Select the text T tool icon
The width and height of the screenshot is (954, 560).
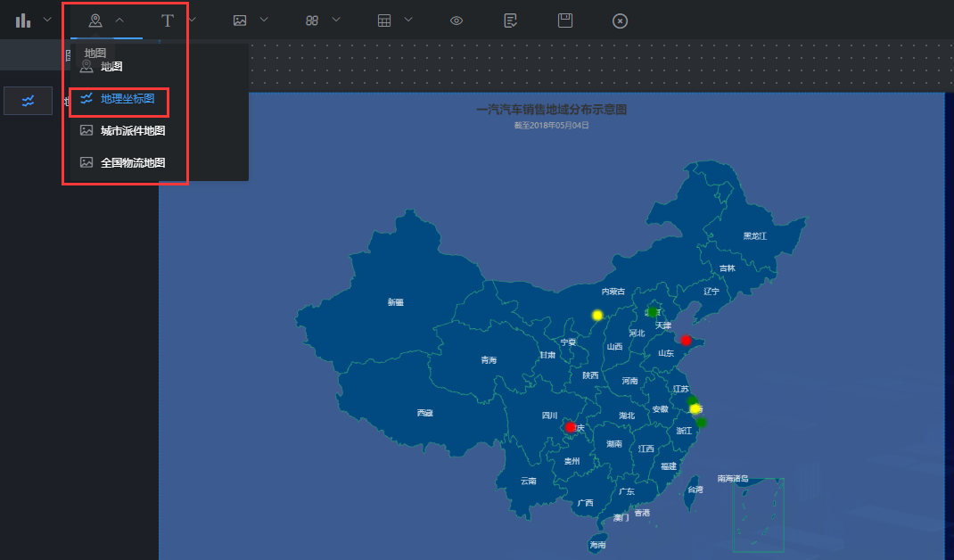(x=168, y=21)
